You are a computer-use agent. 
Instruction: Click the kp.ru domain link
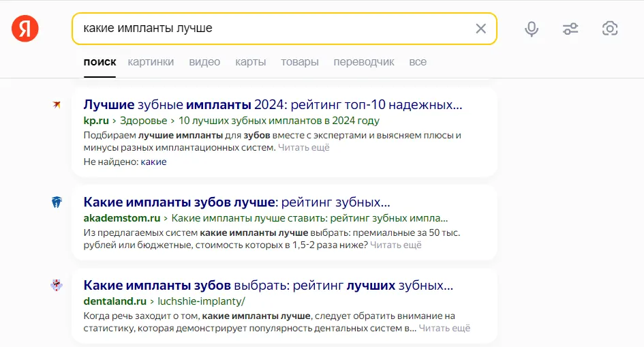click(96, 121)
